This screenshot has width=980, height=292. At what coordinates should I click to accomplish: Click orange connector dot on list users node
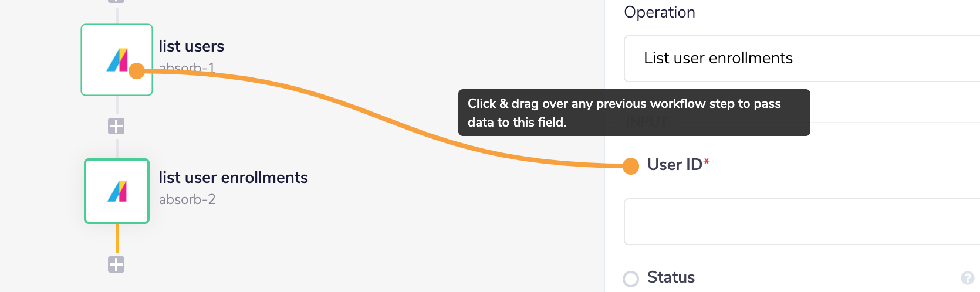tap(137, 71)
